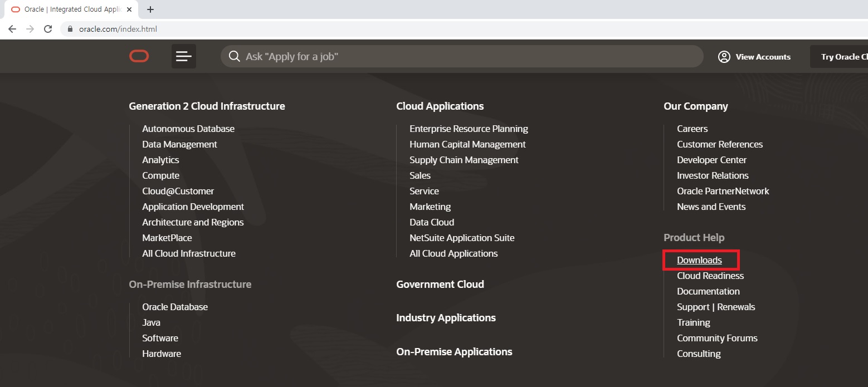Viewport: 868px width, 387px height.
Task: Click On-Premise Infrastructure heading
Action: pyautogui.click(x=190, y=284)
